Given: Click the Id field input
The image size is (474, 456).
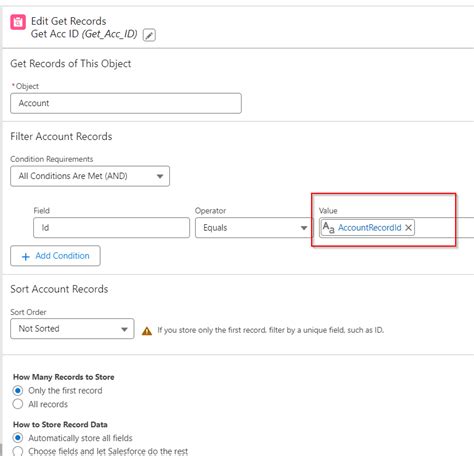Looking at the screenshot, I should click(112, 228).
